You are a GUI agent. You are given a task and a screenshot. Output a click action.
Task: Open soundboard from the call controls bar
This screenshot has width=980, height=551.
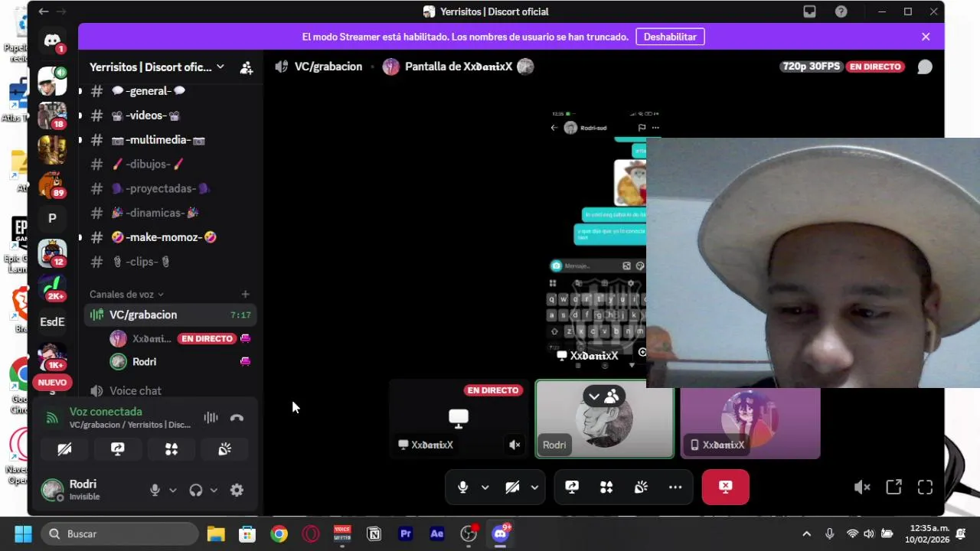[641, 487]
